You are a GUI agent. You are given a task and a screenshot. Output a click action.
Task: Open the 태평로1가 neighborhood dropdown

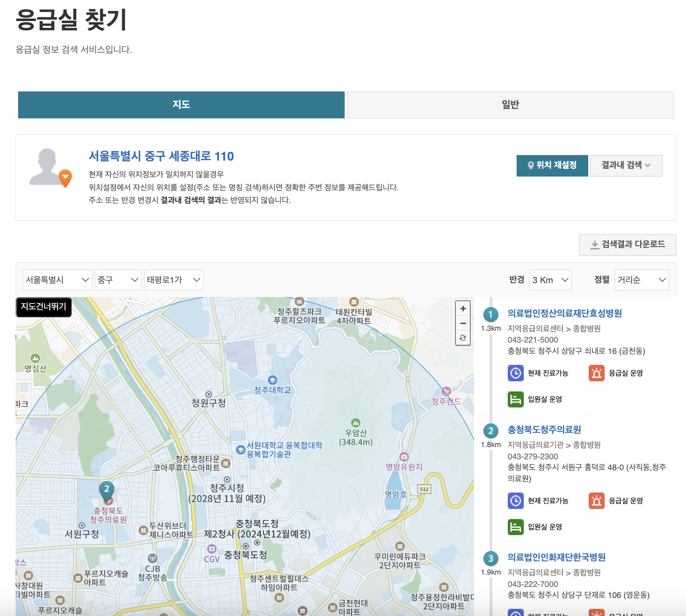click(x=174, y=280)
